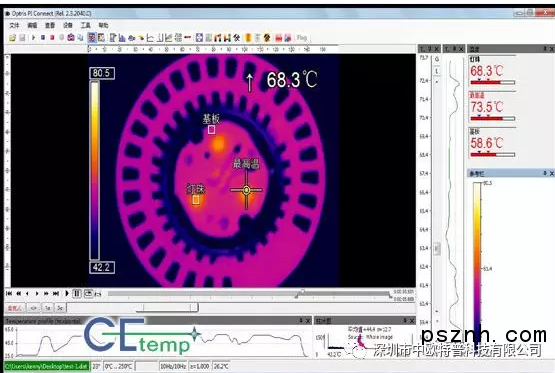Click the Flag button in toolbar

coord(302,38)
